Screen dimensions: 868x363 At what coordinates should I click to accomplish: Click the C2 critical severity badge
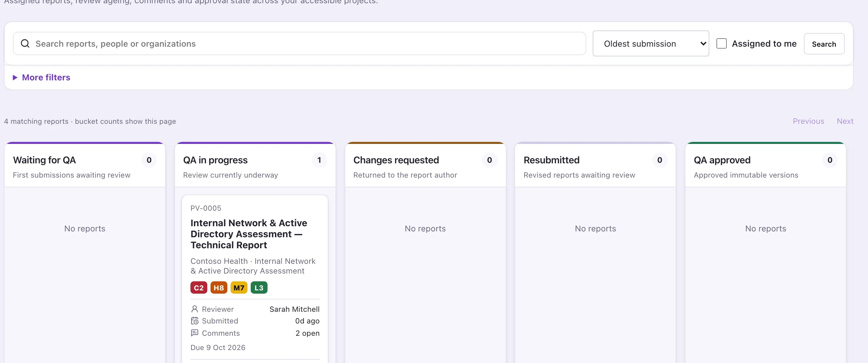[199, 287]
